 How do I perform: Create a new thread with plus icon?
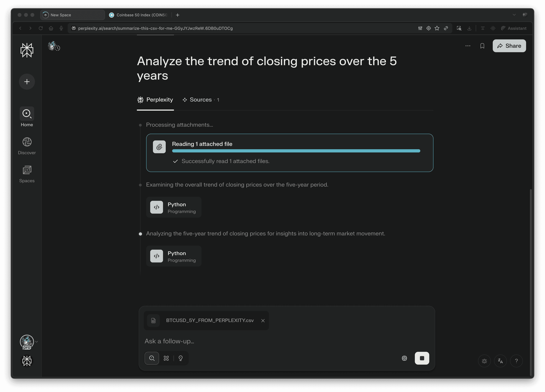click(27, 82)
